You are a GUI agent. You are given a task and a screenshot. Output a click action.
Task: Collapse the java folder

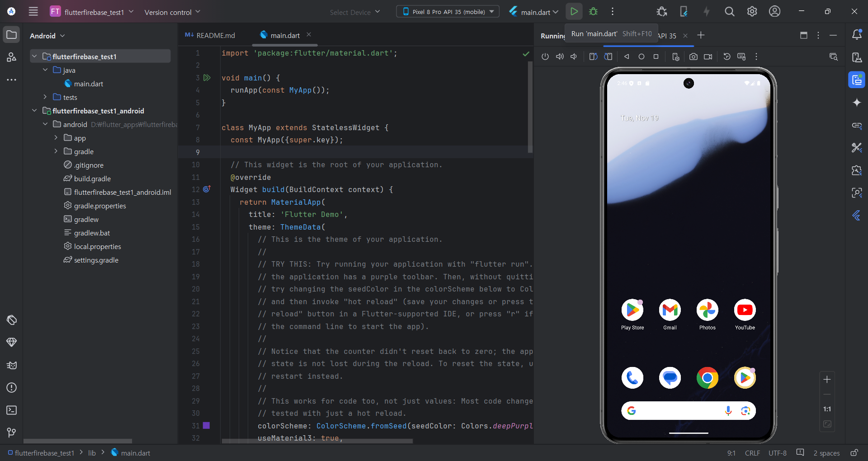click(45, 70)
